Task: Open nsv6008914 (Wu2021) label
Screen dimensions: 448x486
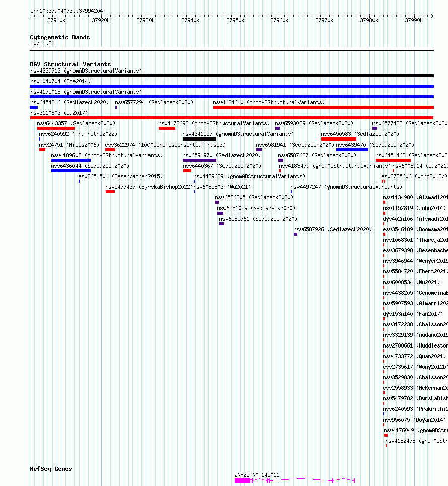Action: (420, 166)
